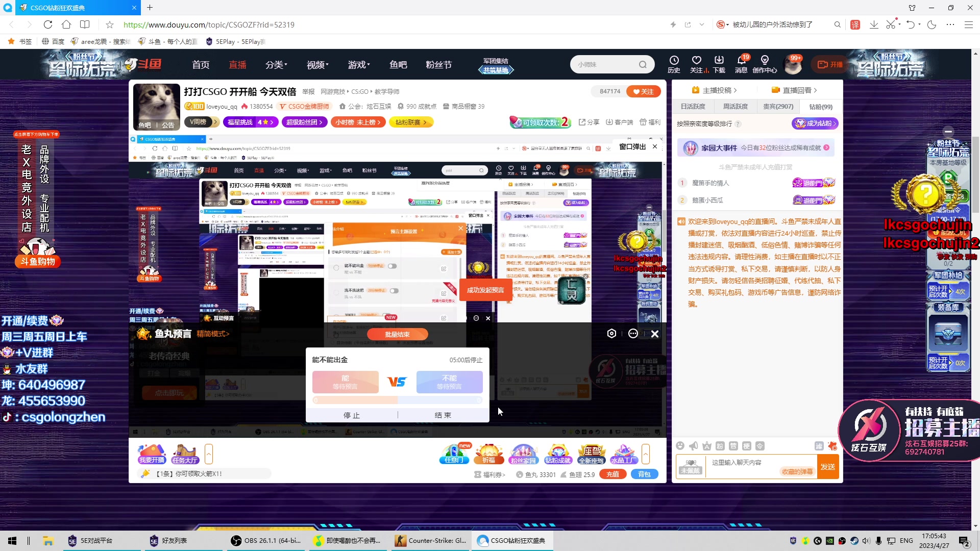980x551 pixels.
Task: Open the 任务大厅 icon below the player
Action: (185, 454)
